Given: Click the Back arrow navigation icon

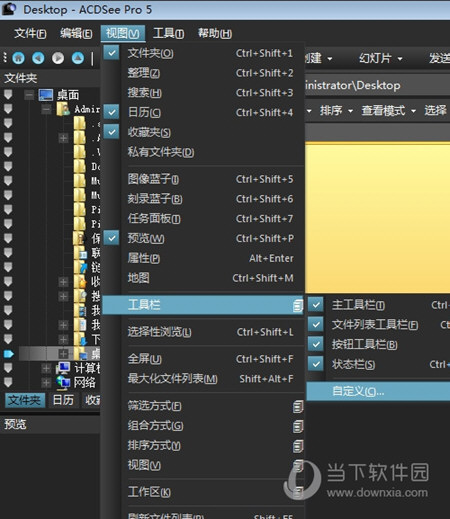Looking at the screenshot, I should [x=38, y=58].
